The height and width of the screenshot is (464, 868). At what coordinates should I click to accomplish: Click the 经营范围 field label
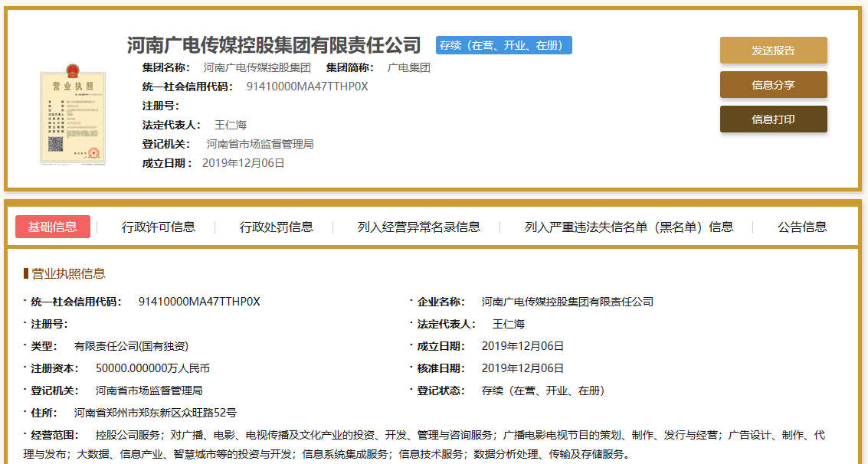tap(55, 435)
